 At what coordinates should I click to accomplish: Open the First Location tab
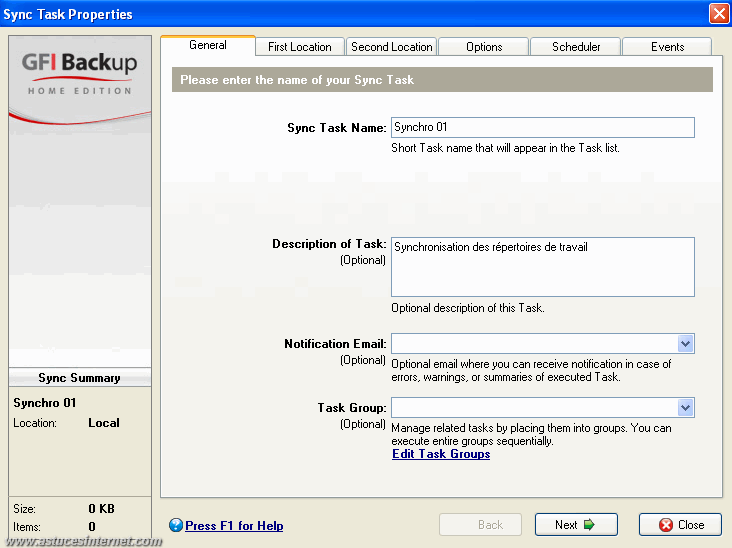300,47
